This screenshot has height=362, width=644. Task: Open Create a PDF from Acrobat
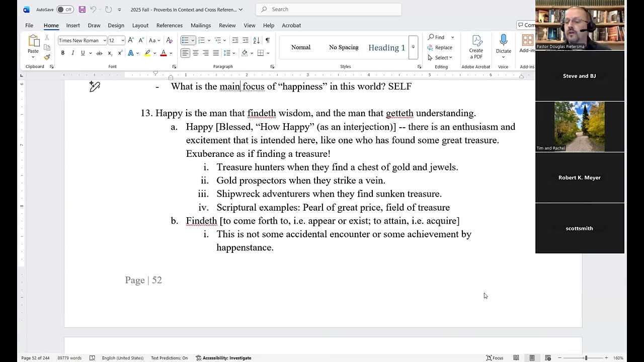point(476,47)
